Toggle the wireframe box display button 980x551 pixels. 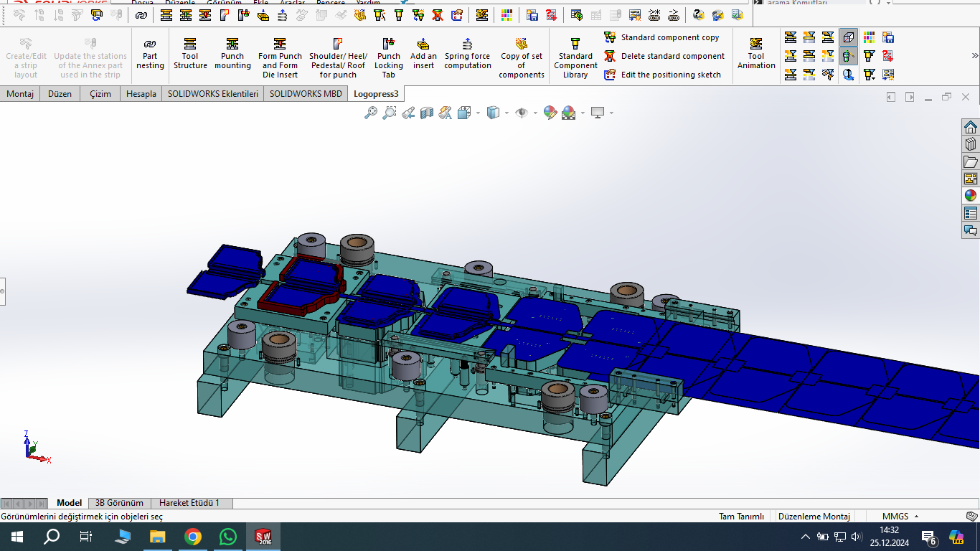click(849, 37)
